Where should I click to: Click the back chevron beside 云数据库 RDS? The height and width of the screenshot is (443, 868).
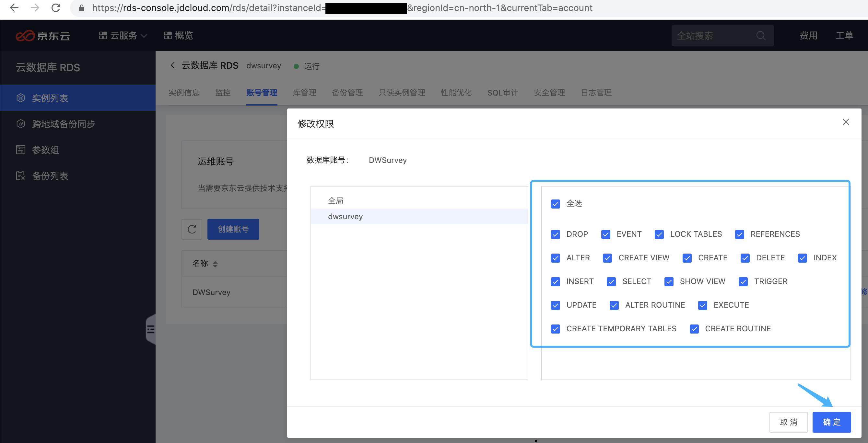click(172, 65)
